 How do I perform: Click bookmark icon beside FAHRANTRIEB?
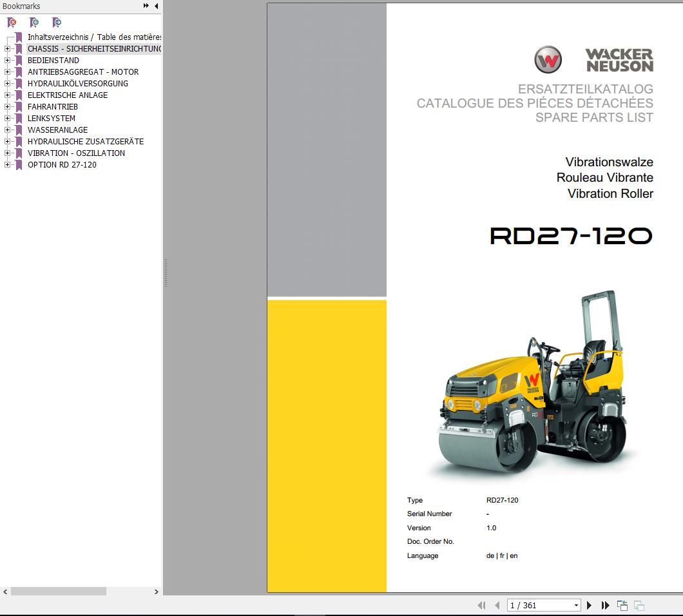[x=19, y=107]
